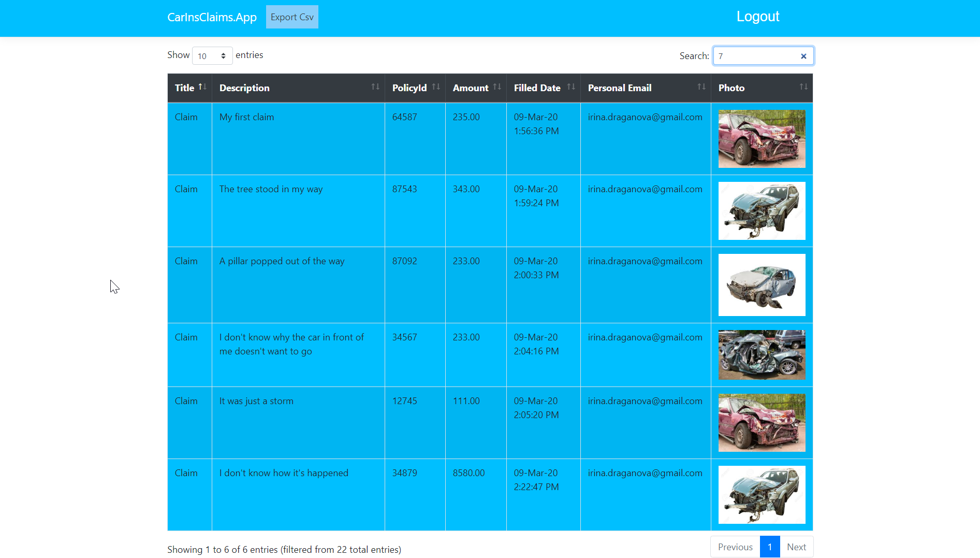Screen dimensions: 980x558
Task: Click the Next pagination button
Action: pyautogui.click(x=796, y=547)
